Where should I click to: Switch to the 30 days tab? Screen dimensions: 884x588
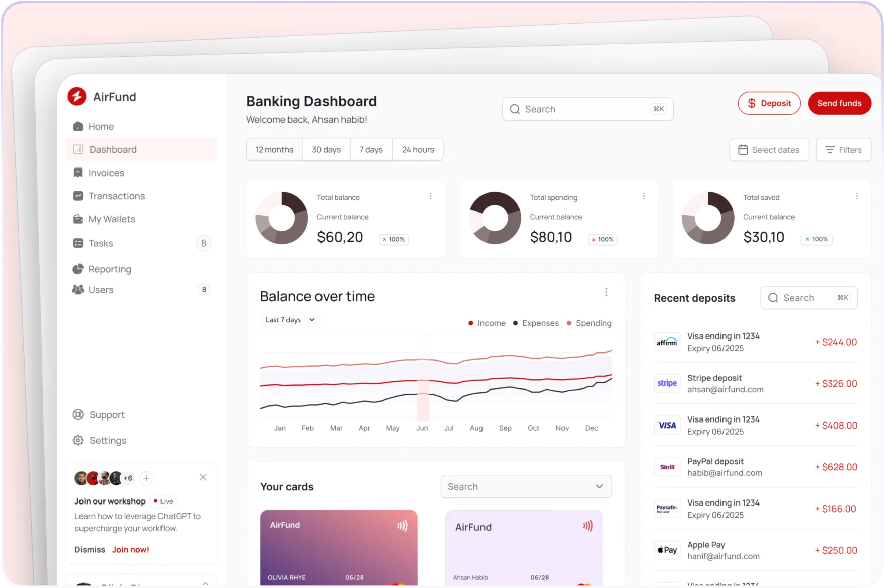[x=327, y=150]
